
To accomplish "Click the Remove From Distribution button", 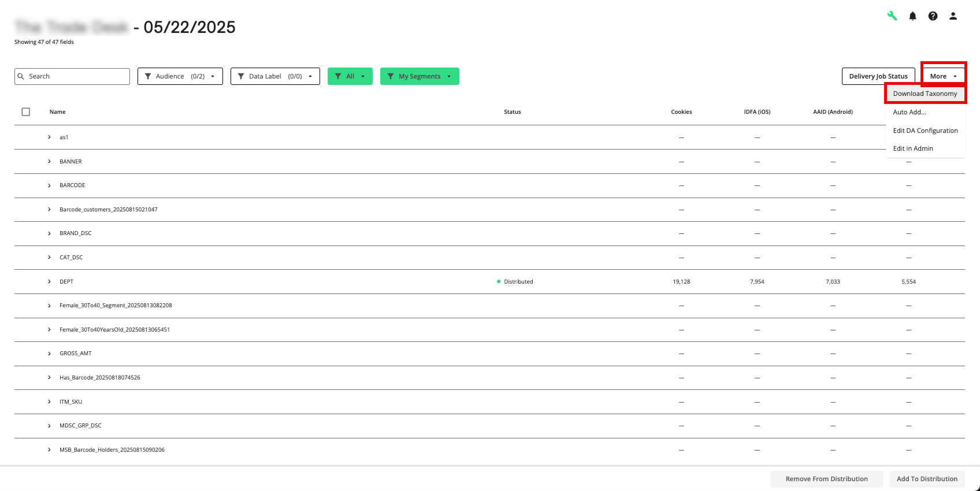I will coord(826,479).
